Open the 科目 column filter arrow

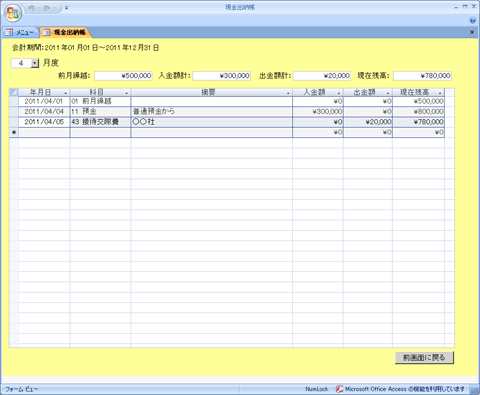tap(126, 93)
